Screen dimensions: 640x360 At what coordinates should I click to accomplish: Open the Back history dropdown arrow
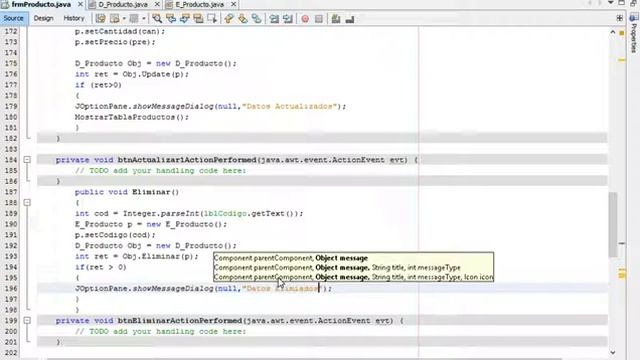click(x=124, y=19)
